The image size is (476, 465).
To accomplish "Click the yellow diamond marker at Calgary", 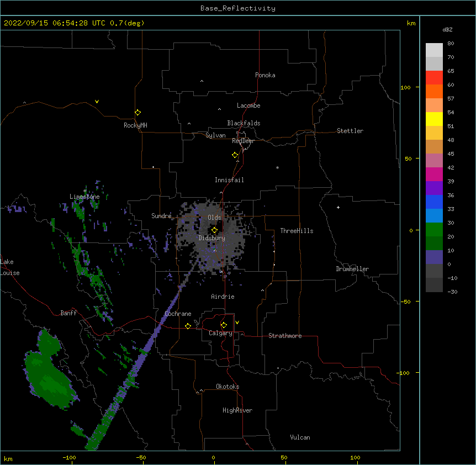I will click(224, 325).
